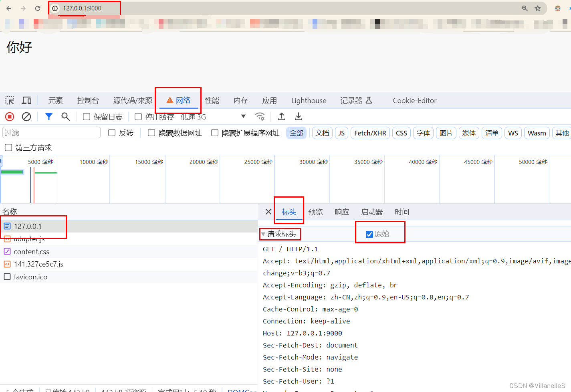Filter requests by CSS
The width and height of the screenshot is (571, 392).
[402, 133]
